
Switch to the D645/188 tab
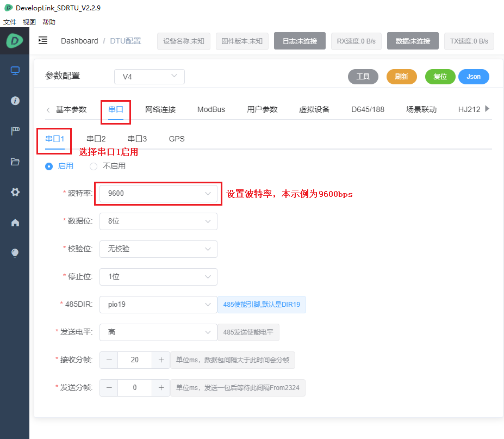(x=368, y=109)
